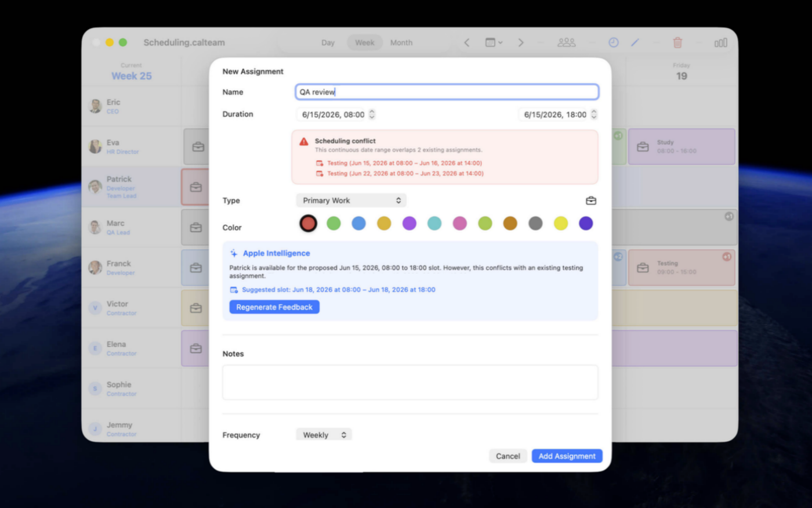The image size is (812, 508).
Task: Click the Scheduling conflict warning triangle
Action: [x=304, y=142]
